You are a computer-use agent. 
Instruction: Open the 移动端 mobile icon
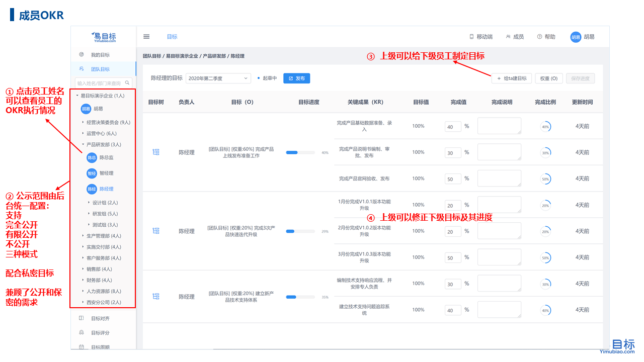(471, 37)
